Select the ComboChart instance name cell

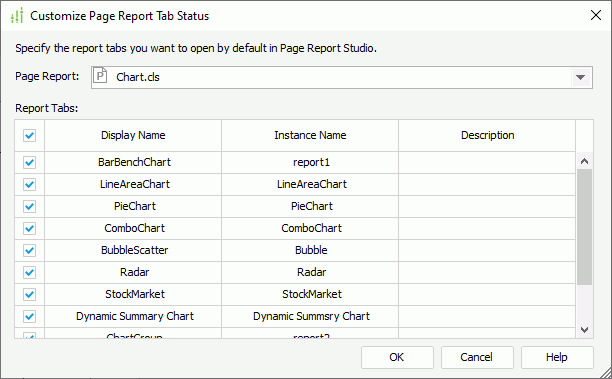310,228
